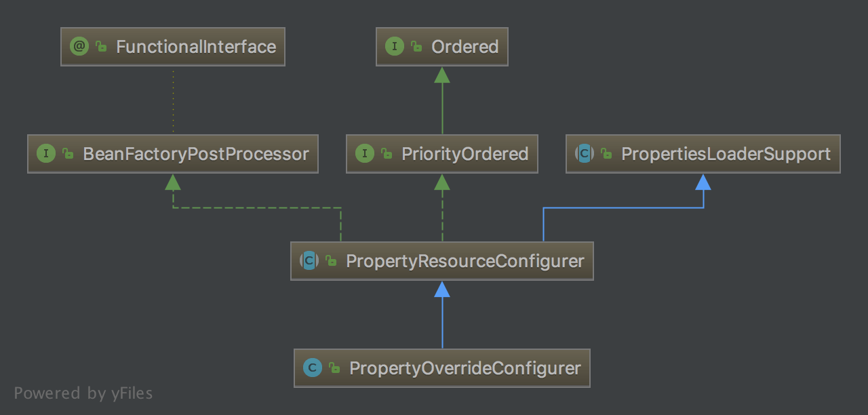Select the Ordered node label

coord(465,47)
